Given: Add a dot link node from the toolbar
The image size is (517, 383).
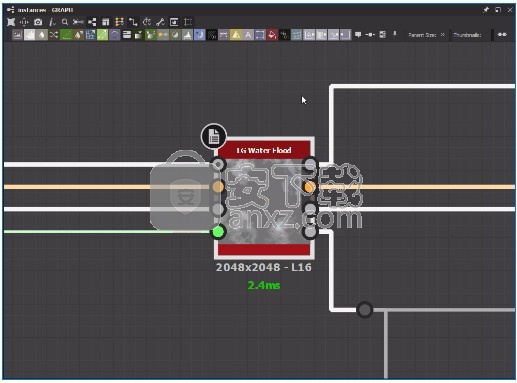Looking at the screenshot, I should click(x=370, y=34).
